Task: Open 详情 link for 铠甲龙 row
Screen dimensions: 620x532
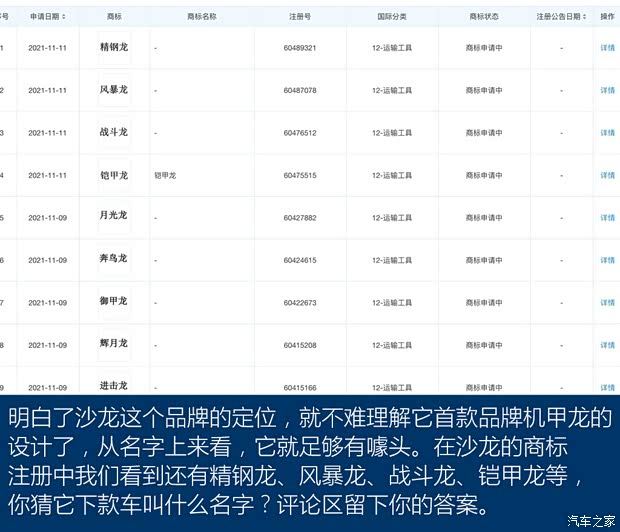Action: click(x=607, y=175)
